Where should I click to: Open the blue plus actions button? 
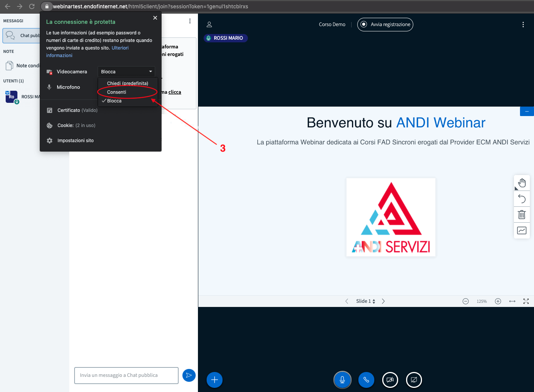click(x=215, y=380)
